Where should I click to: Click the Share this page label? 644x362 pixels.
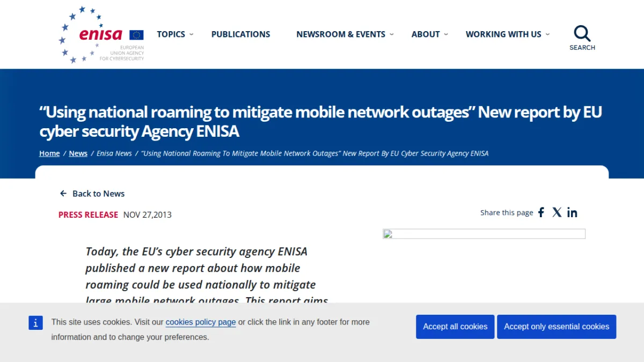tap(507, 212)
